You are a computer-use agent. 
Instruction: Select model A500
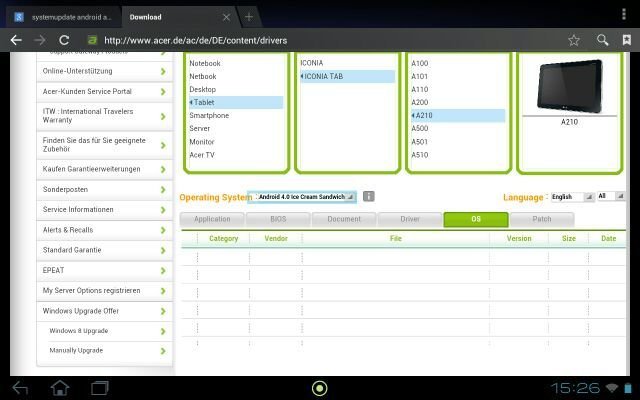420,129
